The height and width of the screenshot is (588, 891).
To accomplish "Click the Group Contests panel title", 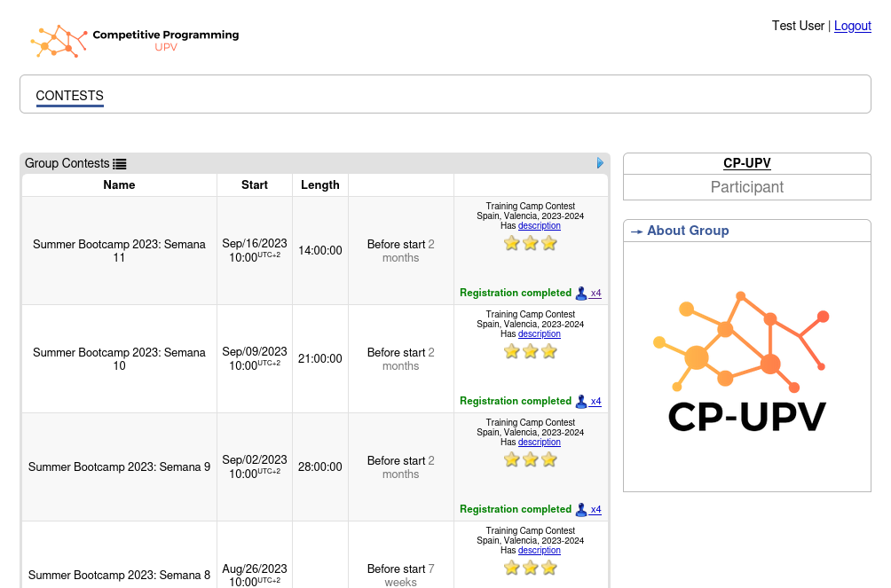I will click(x=67, y=163).
